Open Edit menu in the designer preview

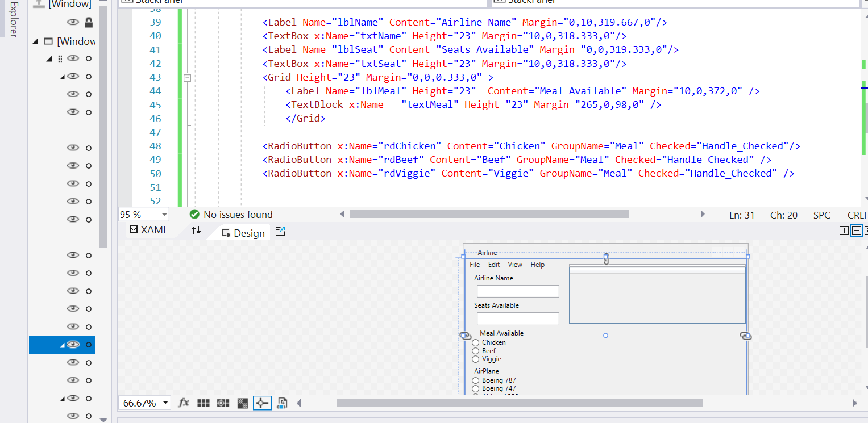click(x=494, y=265)
